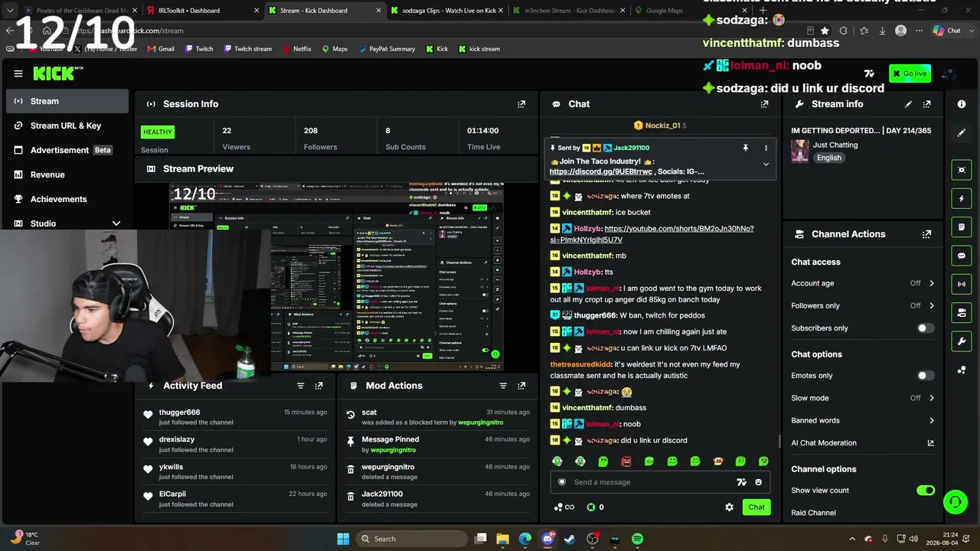Open the Gmail bookmark
Screen dimensions: 980x551
(x=161, y=49)
